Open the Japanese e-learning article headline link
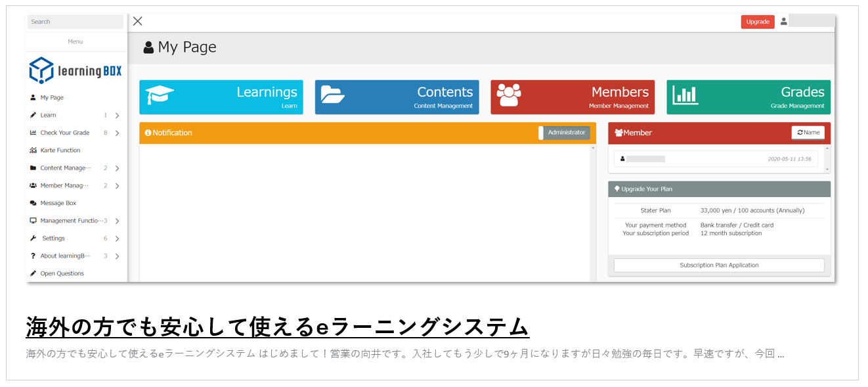This screenshot has width=868, height=387. coord(277,327)
